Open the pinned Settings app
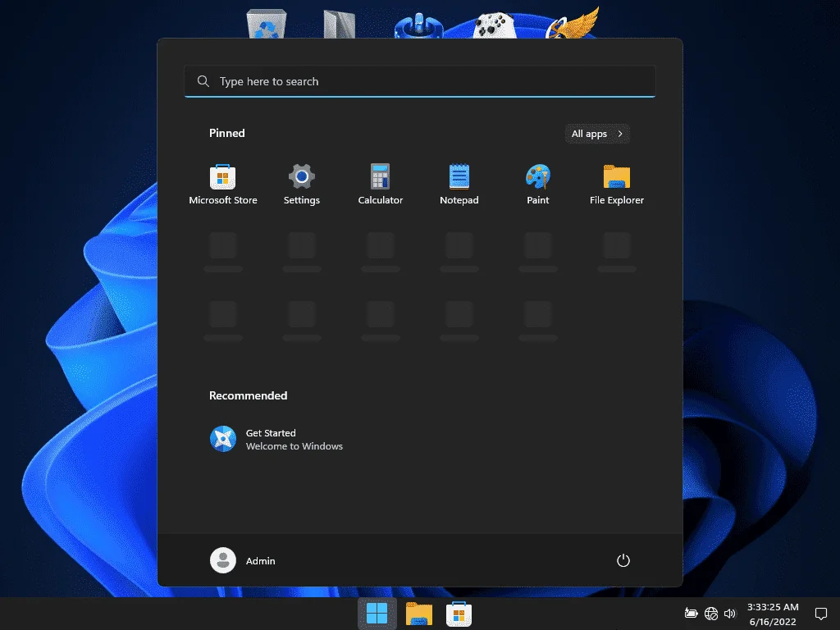The width and height of the screenshot is (840, 630). click(x=302, y=185)
